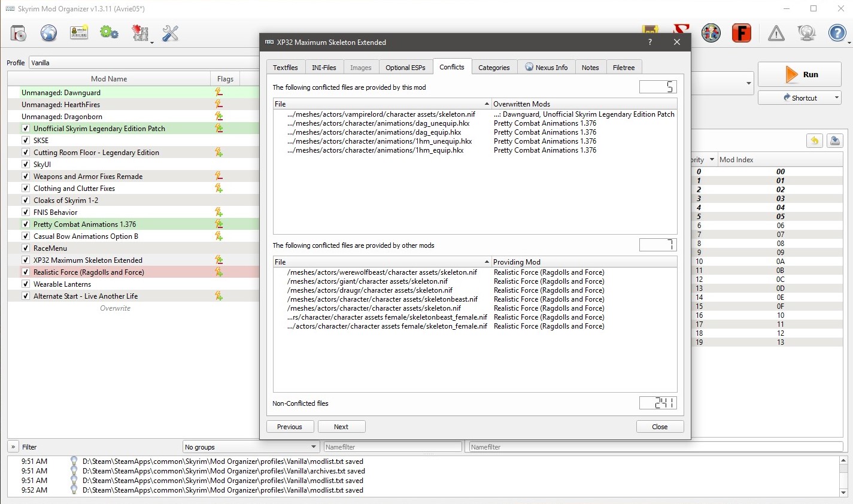Click the blue question mark Help icon
This screenshot has height=504, width=853.
837,34
